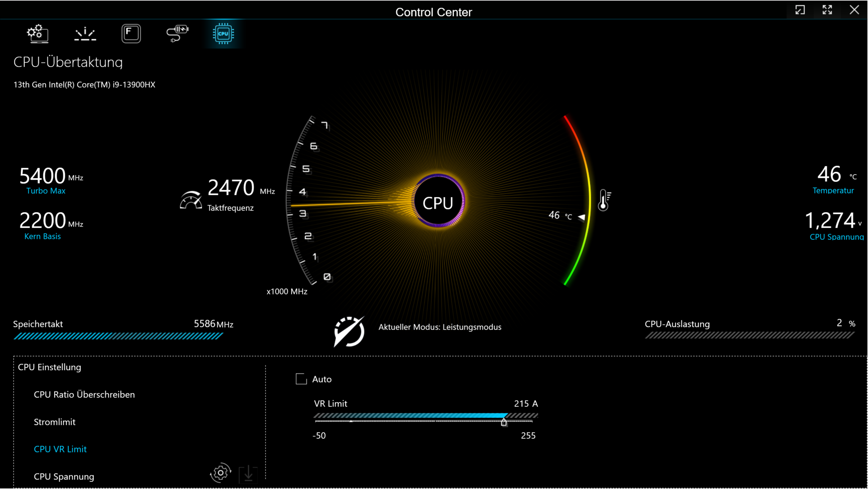The image size is (868, 489).
Task: Select Stromlimit setting
Action: pos(54,422)
